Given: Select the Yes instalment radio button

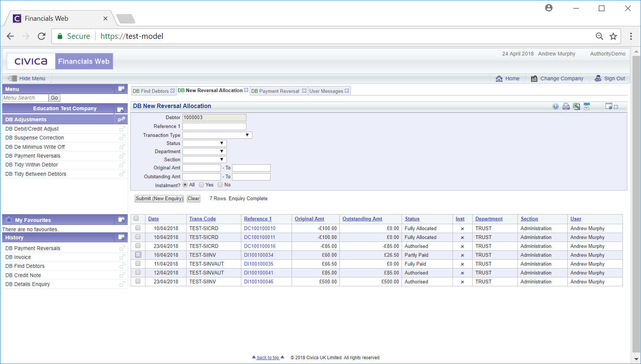Looking at the screenshot, I should 201,185.
